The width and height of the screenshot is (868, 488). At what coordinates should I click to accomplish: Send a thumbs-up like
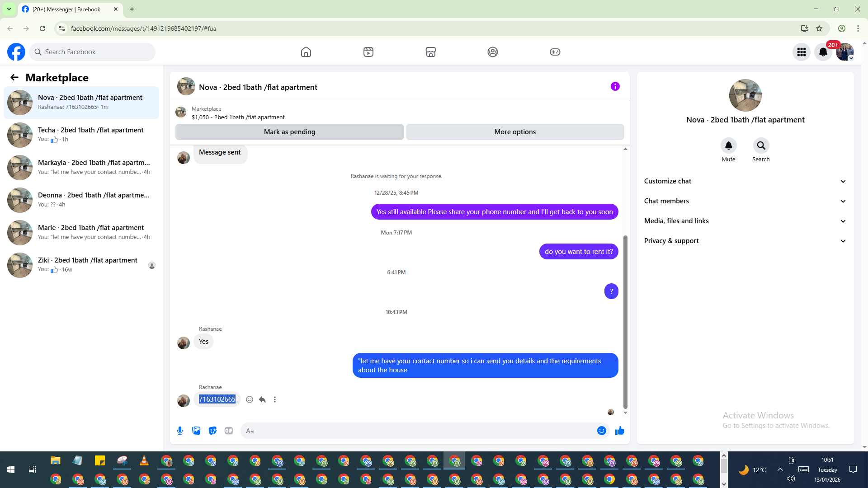point(619,431)
